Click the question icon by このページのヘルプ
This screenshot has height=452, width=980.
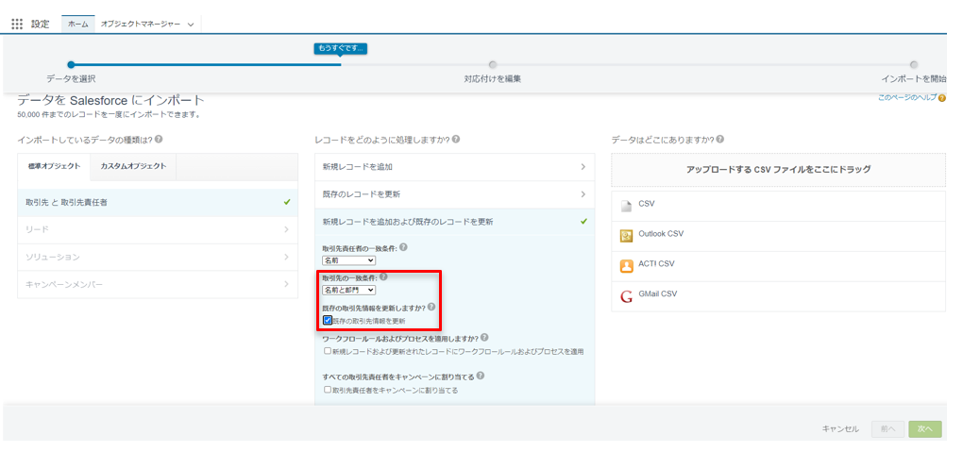(x=942, y=98)
